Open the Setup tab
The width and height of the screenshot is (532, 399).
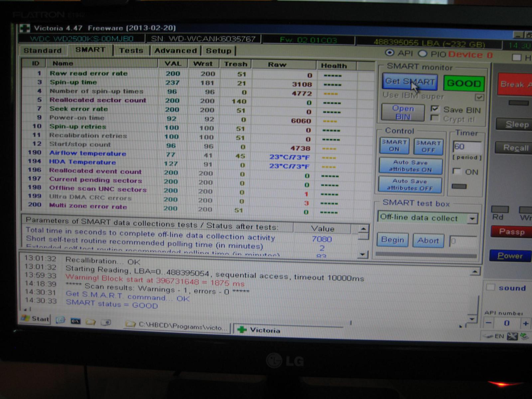coord(218,51)
